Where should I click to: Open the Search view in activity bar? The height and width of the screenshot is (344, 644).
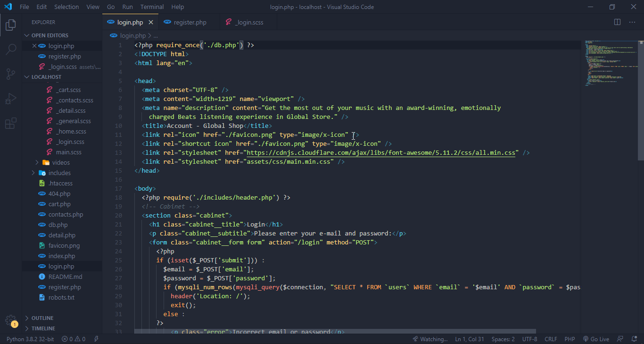10,49
